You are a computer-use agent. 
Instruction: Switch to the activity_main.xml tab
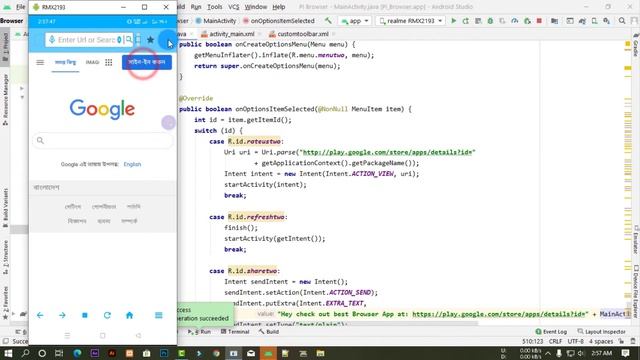click(228, 34)
